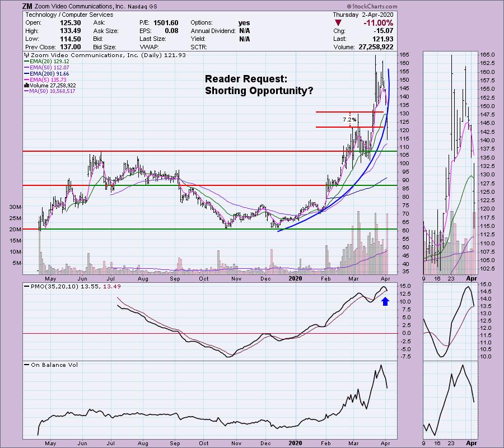Click the 30M volume axis label

15,207
